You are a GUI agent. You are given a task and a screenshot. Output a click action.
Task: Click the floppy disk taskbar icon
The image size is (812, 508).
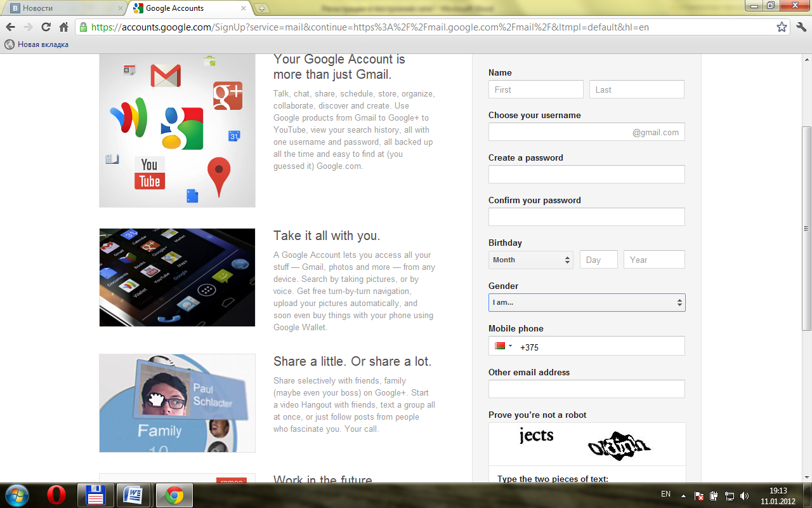[96, 494]
